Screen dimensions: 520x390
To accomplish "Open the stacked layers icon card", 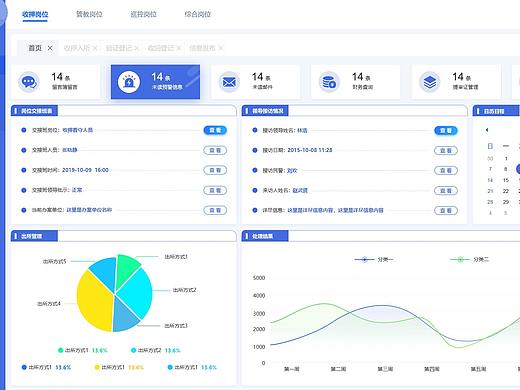I will coord(430,82).
